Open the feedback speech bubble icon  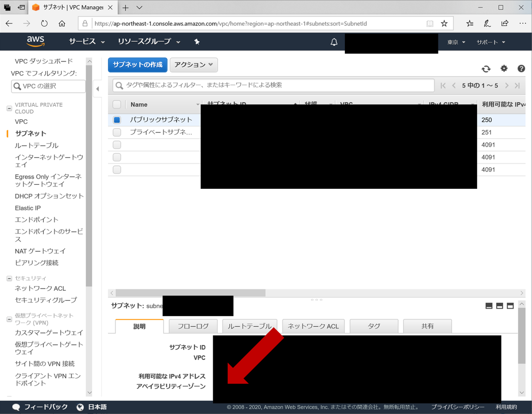16,407
